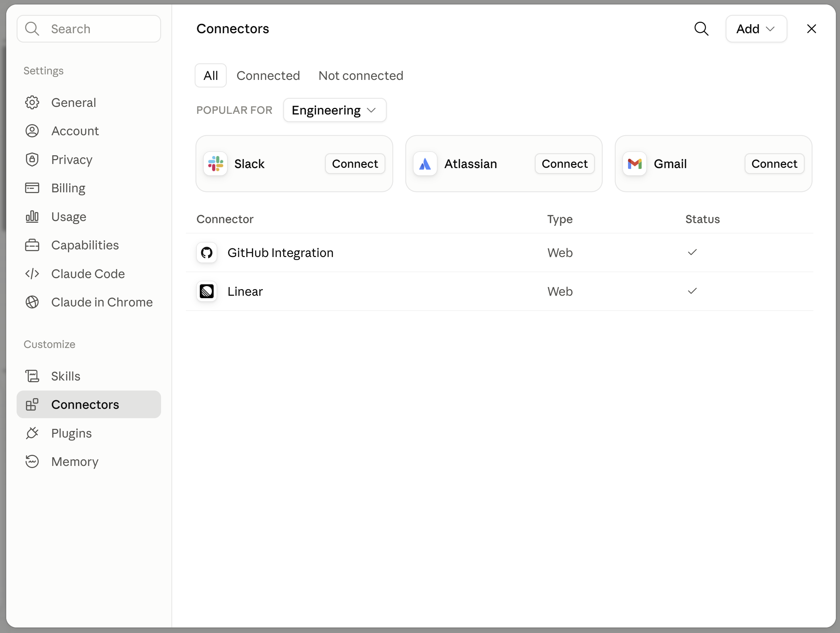Viewport: 840px width, 633px height.
Task: Open Claude in Chrome settings
Action: [x=89, y=302]
